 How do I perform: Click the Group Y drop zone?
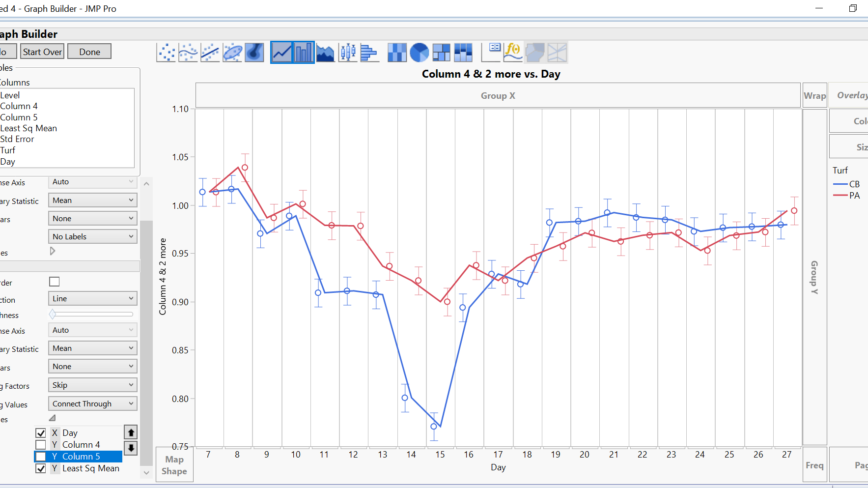(x=814, y=277)
